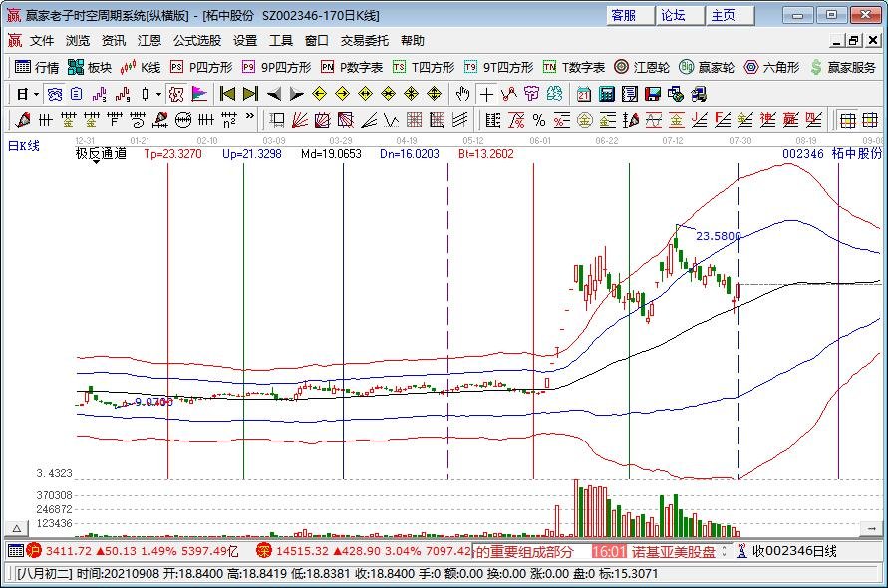Toggle the 极反 indicator button
This screenshot has height=588, width=888.
[175, 94]
